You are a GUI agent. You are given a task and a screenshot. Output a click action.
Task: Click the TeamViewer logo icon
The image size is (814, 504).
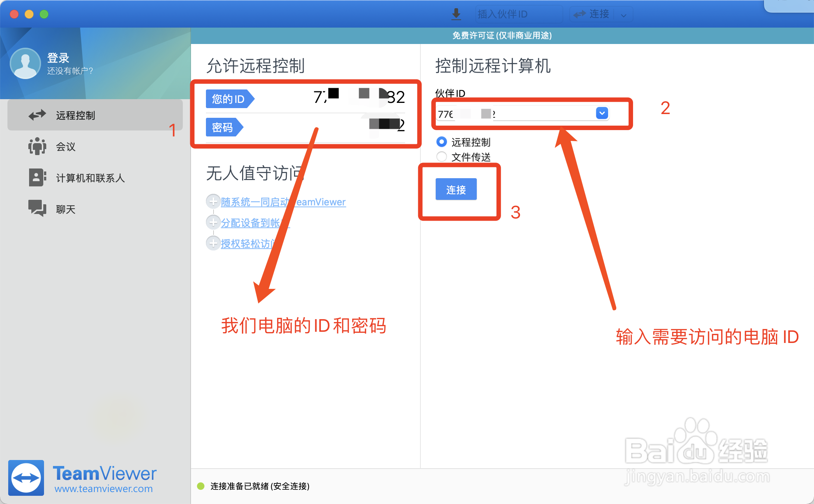pyautogui.click(x=26, y=478)
